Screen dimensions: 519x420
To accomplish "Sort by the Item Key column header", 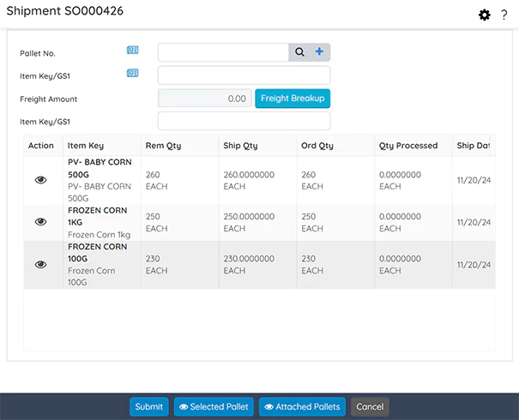I will click(87, 146).
